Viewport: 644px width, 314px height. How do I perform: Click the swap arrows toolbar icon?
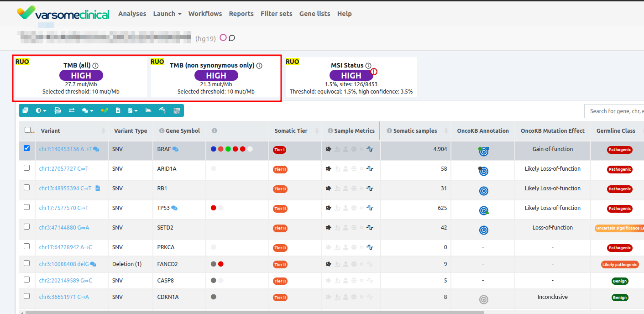tap(72, 110)
